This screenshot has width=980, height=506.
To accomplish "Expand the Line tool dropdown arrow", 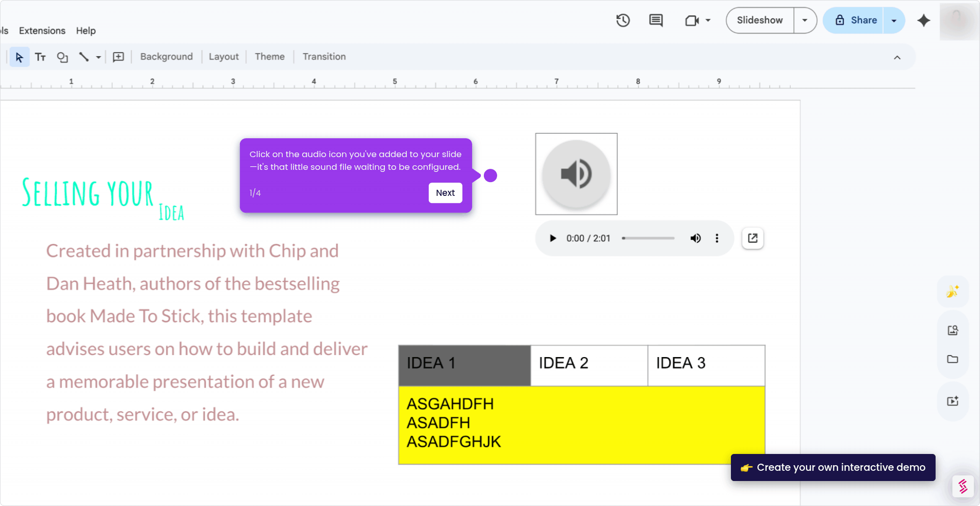I will (x=98, y=57).
